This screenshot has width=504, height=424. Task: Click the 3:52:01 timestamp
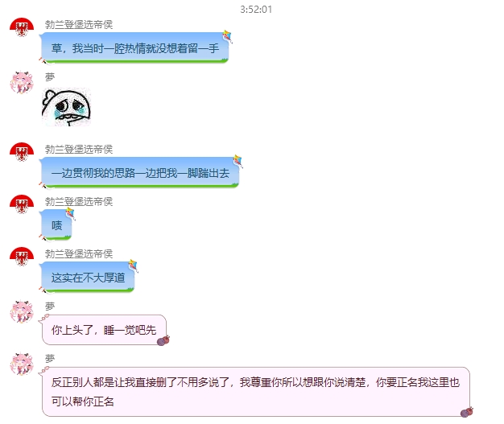tap(256, 10)
